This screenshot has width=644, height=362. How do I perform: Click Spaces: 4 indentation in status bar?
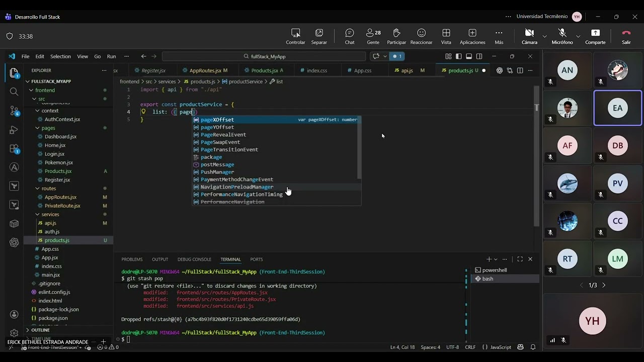tap(431, 347)
